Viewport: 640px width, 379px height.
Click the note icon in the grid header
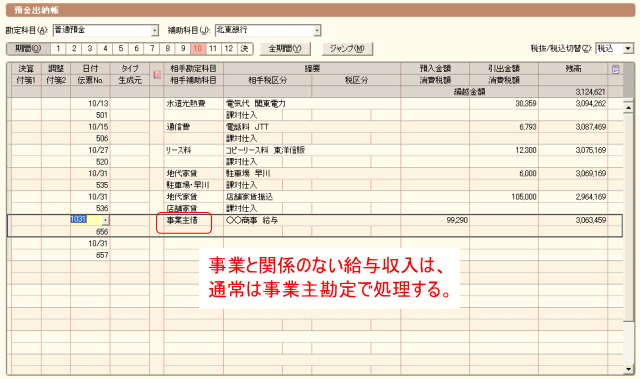pos(615,69)
